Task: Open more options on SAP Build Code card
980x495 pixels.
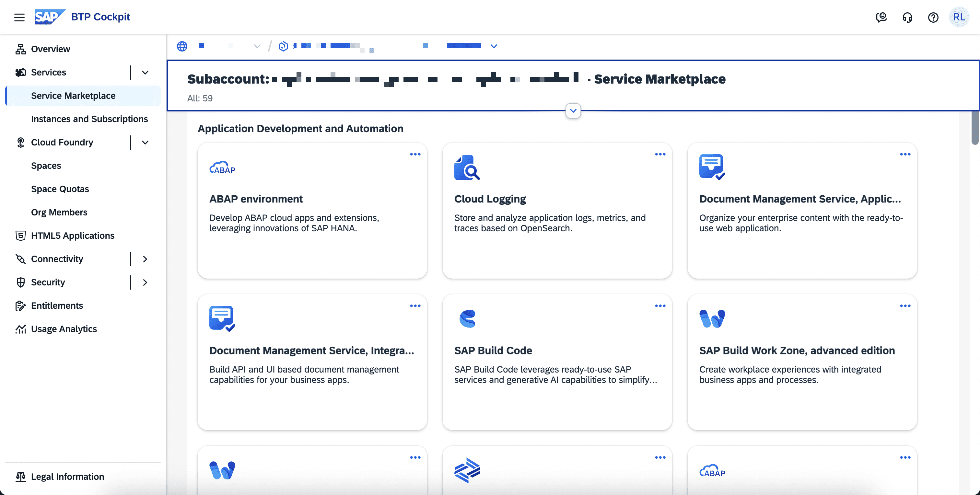Action: pyautogui.click(x=660, y=306)
